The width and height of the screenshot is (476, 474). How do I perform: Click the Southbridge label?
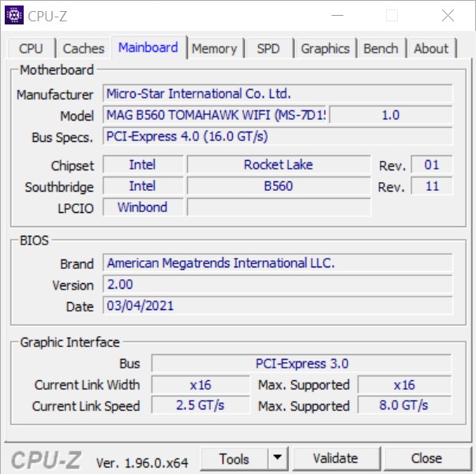tap(59, 187)
